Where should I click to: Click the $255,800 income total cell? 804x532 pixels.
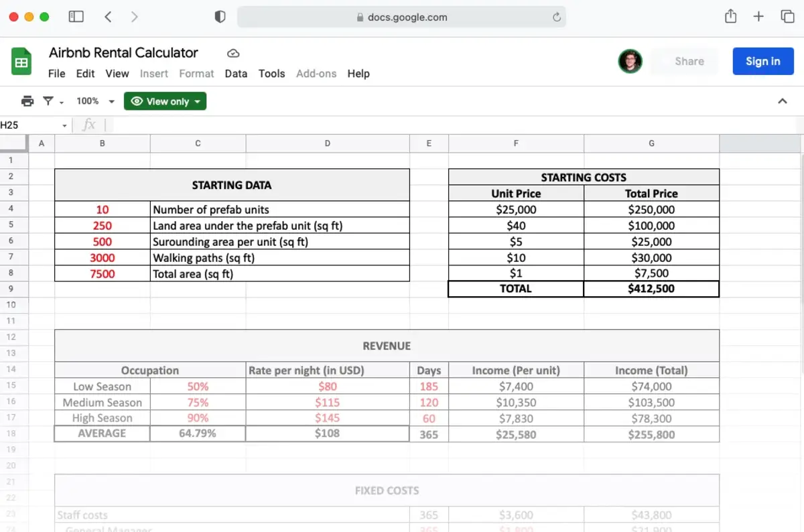(651, 434)
